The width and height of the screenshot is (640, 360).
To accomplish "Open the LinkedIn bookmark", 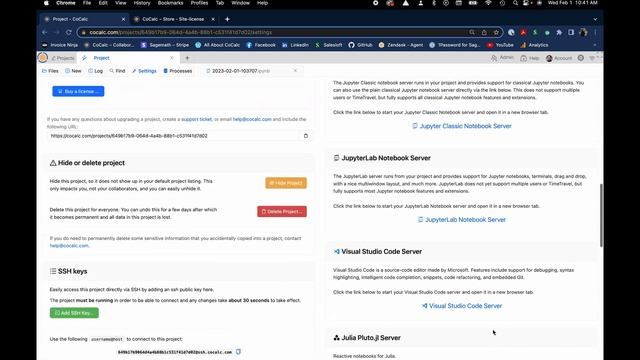I will click(x=295, y=45).
